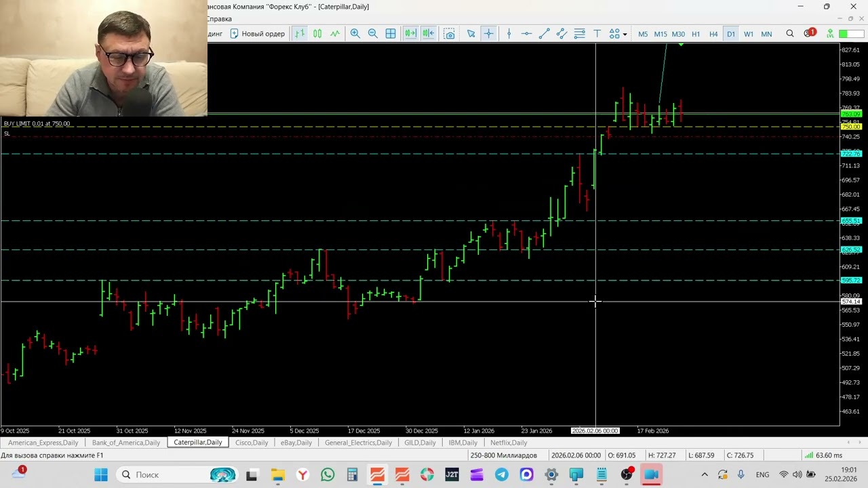Viewport: 868px width, 488px height.
Task: Zoom in on the chart
Action: 355,34
